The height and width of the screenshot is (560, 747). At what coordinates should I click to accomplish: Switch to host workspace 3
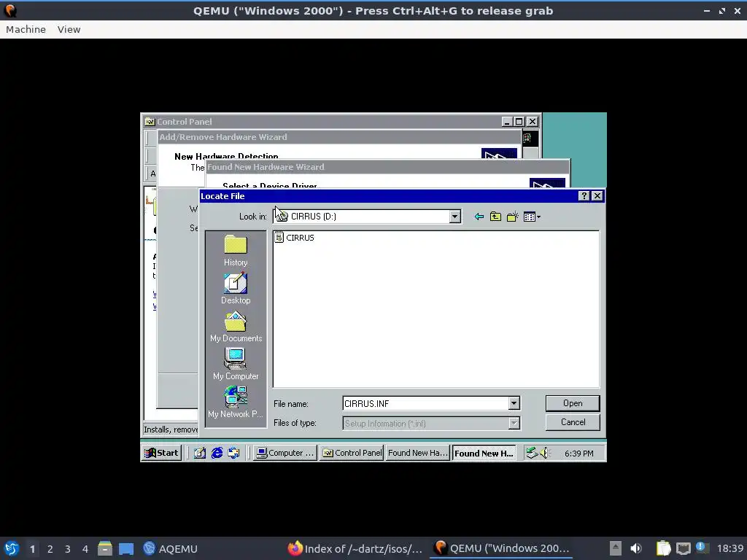click(x=67, y=549)
